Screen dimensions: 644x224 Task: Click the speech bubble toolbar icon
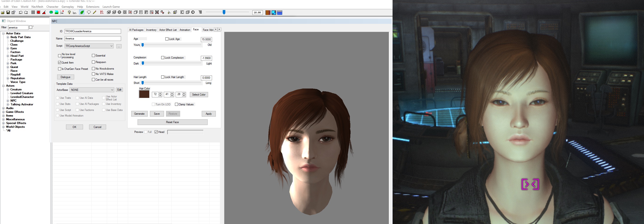coord(89,13)
